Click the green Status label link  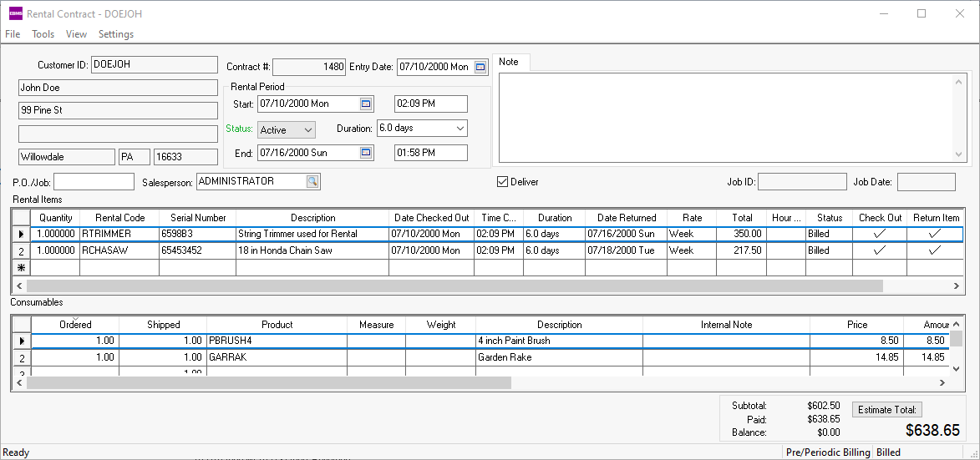[239, 129]
